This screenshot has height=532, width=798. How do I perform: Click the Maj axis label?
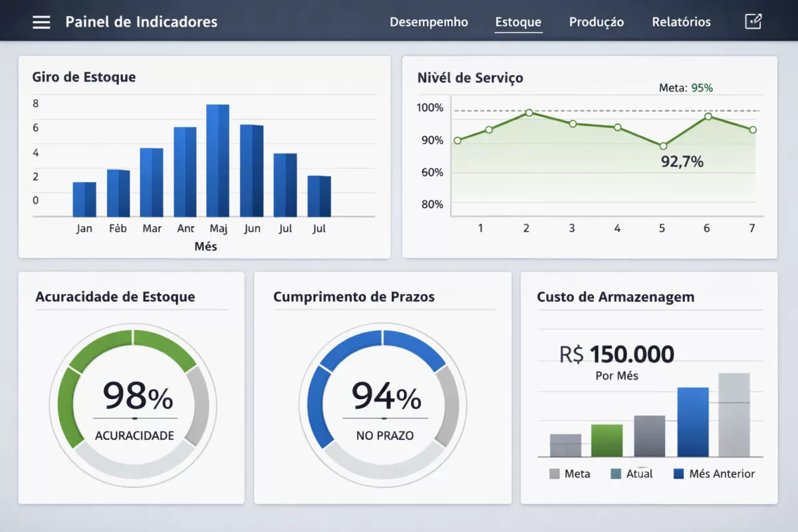click(x=219, y=229)
